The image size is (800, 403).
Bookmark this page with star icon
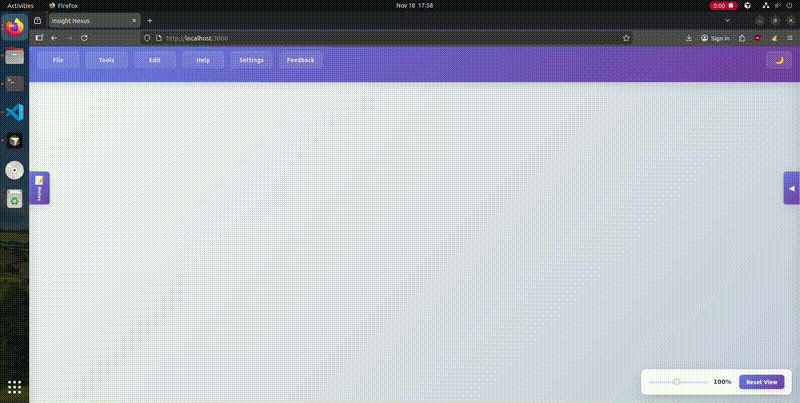coord(626,38)
